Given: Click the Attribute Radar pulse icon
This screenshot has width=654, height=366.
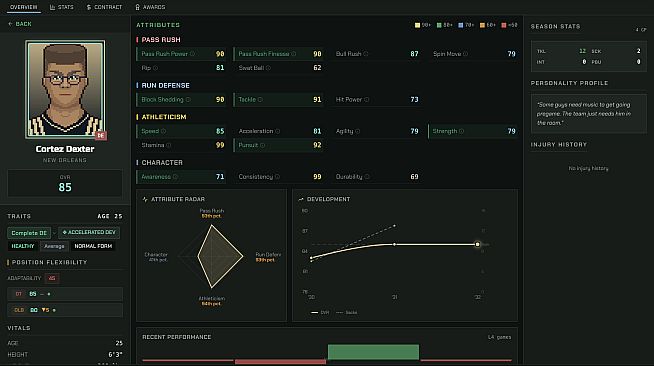Looking at the screenshot, I should 145,199.
